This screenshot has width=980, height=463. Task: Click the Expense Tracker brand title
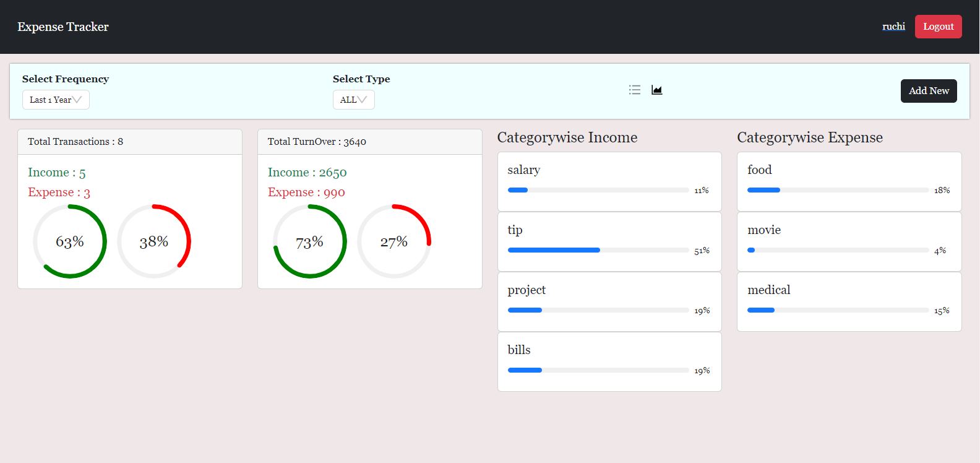point(63,27)
